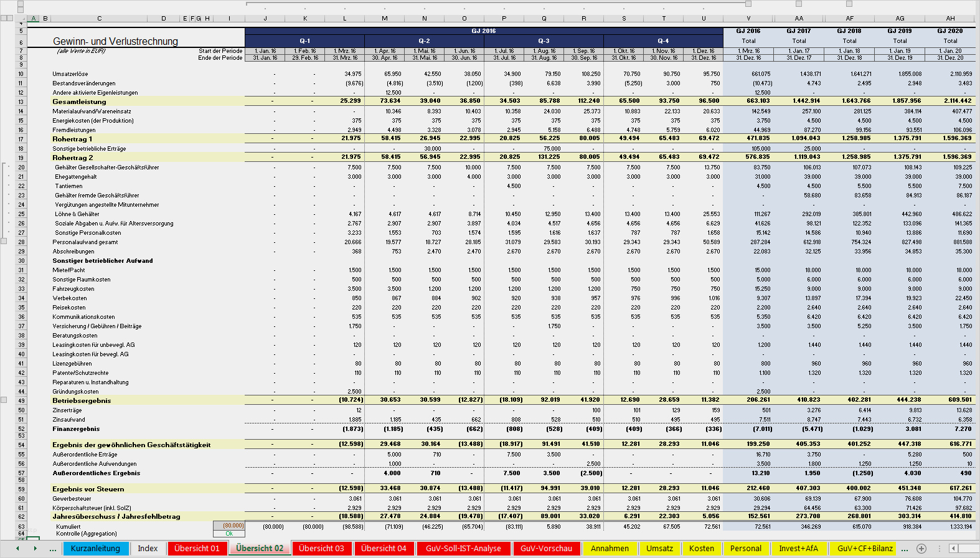980x558 pixels.
Task: Click the orange (80.000) input cell in column I
Action: 229,526
